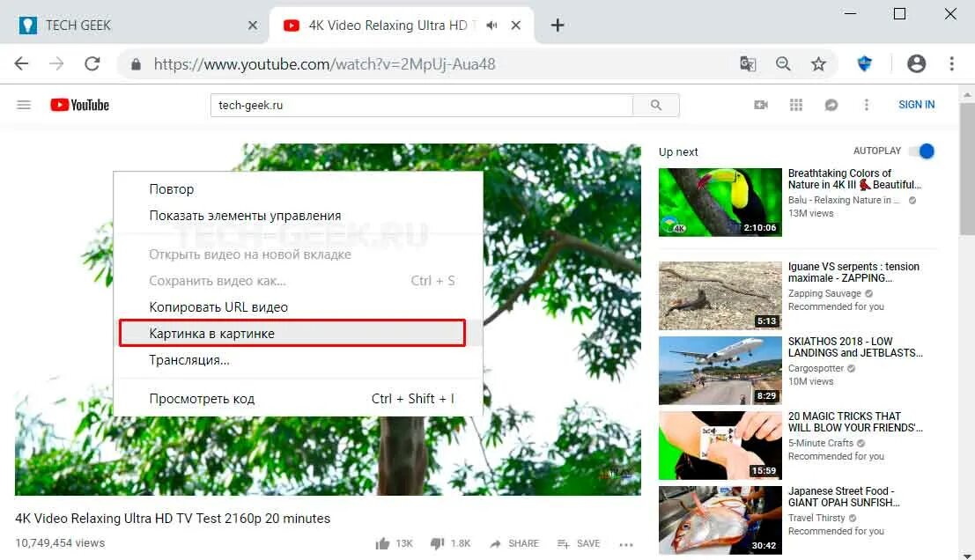Select Картинка в картинке option
975x560 pixels.
(299, 333)
